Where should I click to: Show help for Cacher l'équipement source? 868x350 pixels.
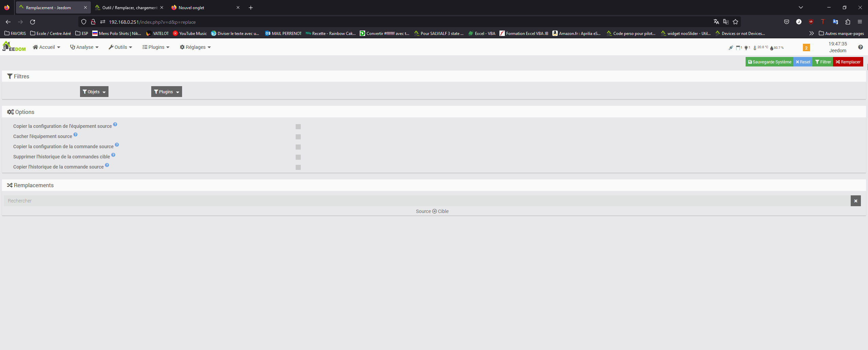click(x=76, y=135)
